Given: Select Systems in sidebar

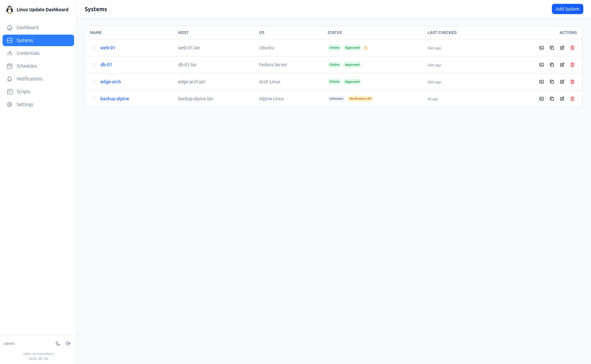Looking at the screenshot, I should [x=38, y=40].
